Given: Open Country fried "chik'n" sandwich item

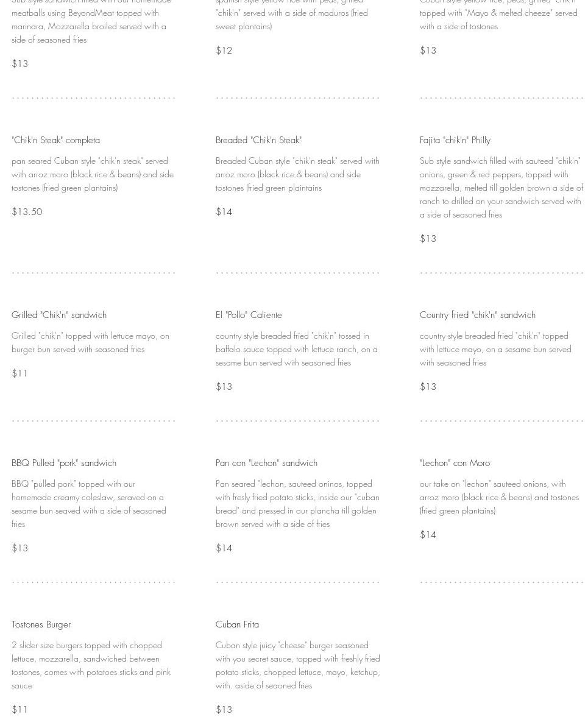Looking at the screenshot, I should click(478, 315).
